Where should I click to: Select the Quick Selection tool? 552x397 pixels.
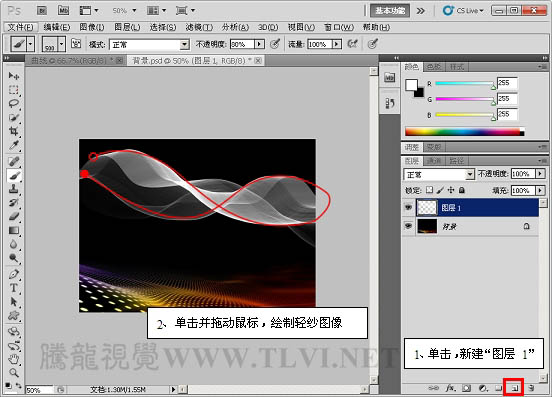pyautogui.click(x=14, y=117)
